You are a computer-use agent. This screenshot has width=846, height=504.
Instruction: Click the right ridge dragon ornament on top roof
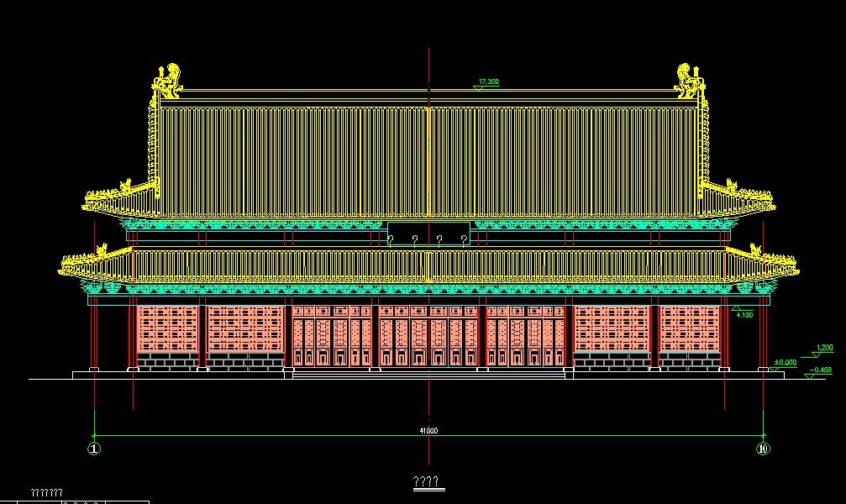coord(690,81)
